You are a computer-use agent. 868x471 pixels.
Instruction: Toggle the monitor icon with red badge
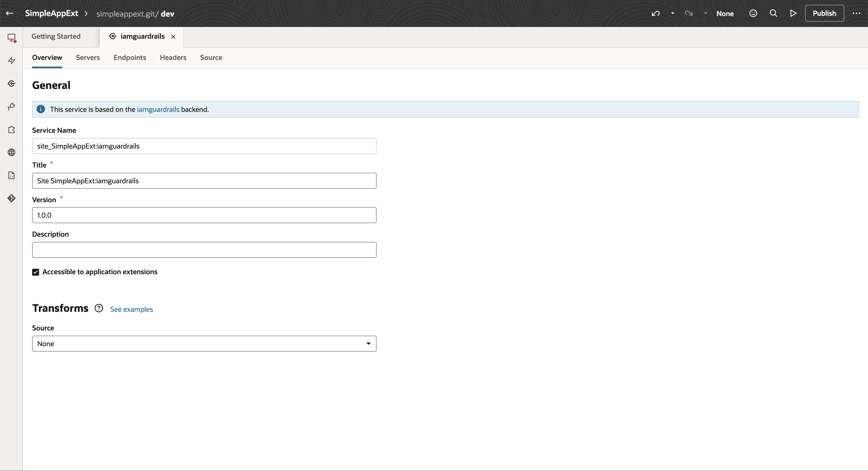(x=12, y=38)
